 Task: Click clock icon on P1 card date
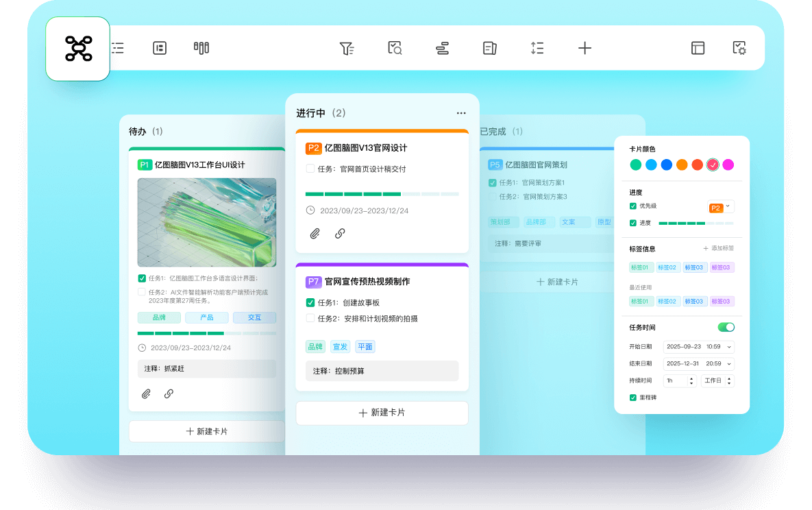[142, 348]
